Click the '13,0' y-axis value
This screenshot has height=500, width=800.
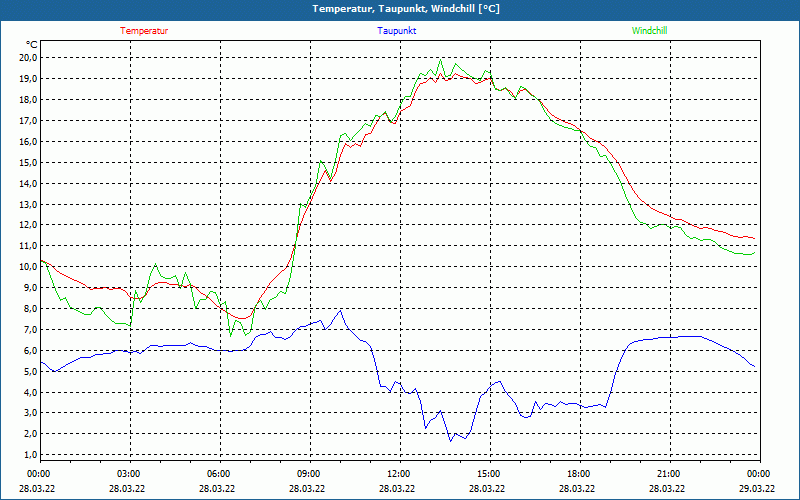coord(28,204)
